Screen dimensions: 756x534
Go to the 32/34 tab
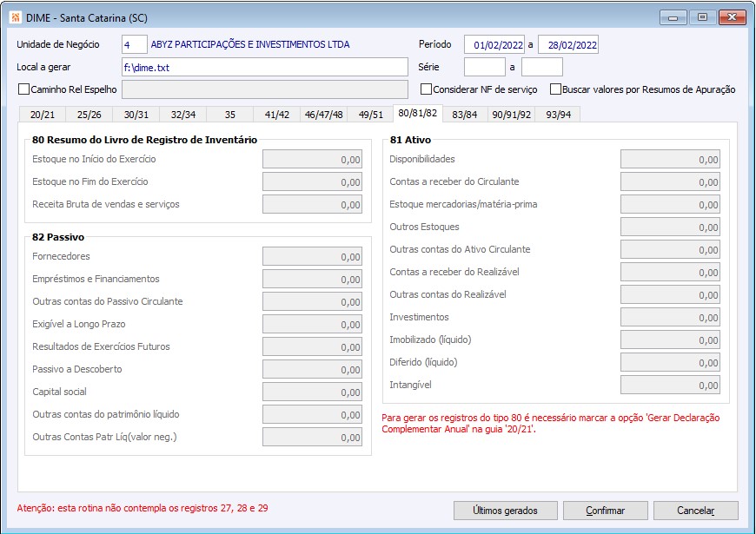click(x=183, y=115)
